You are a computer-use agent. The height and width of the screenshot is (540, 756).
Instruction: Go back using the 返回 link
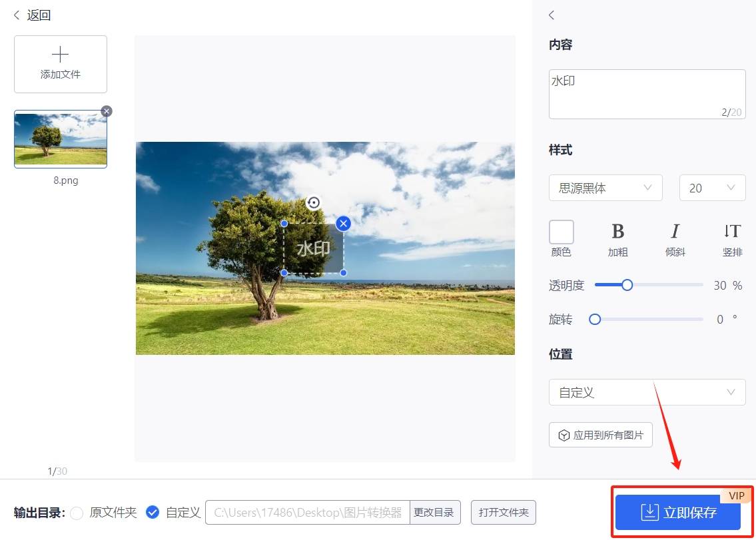tap(31, 15)
